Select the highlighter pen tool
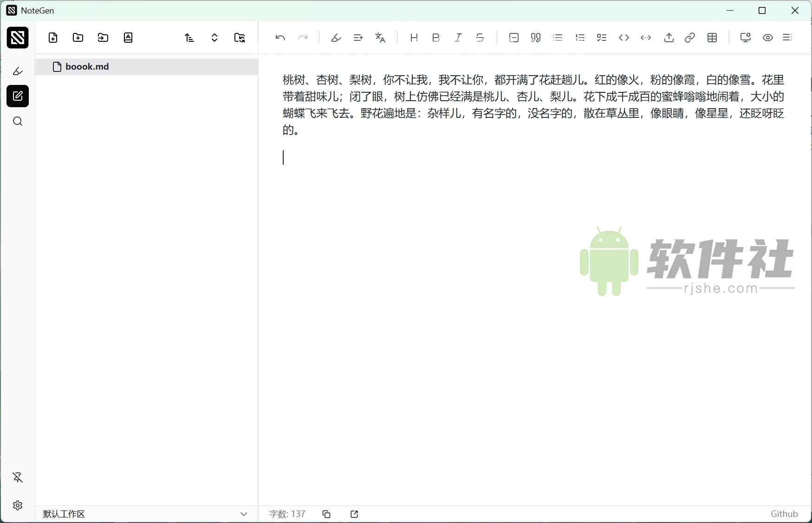This screenshot has height=523, width=812. pos(336,38)
